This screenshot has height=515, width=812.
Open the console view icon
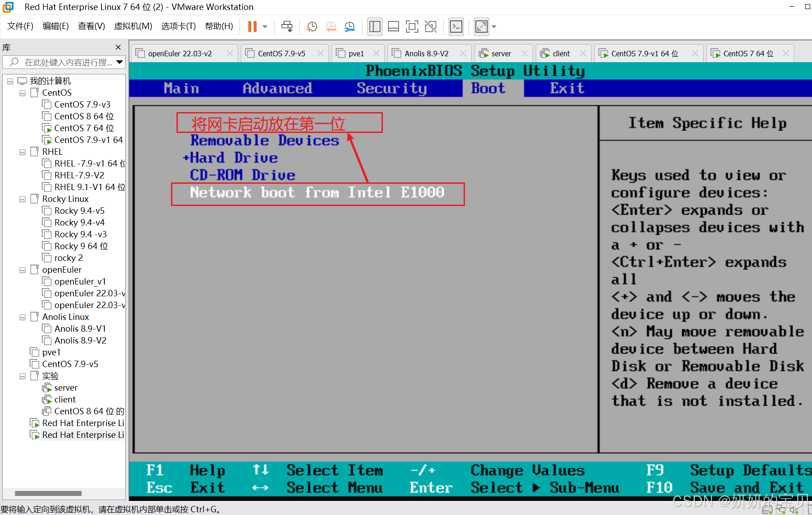pos(456,27)
